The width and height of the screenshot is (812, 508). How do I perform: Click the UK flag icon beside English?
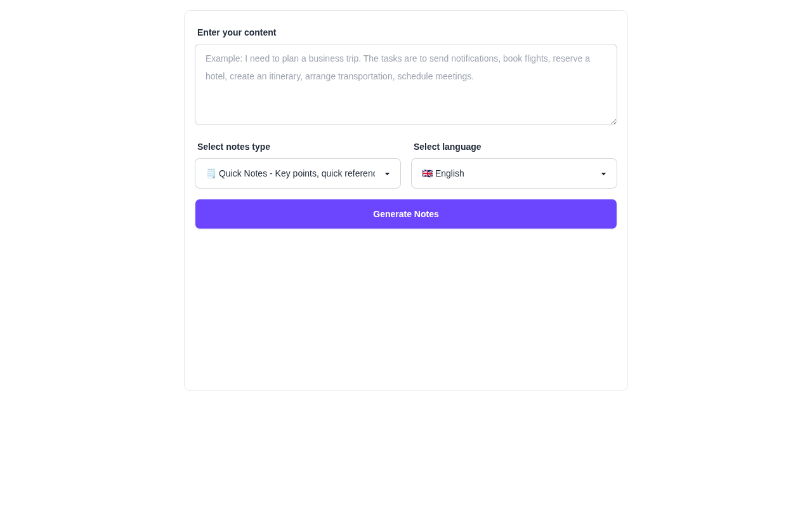427,173
